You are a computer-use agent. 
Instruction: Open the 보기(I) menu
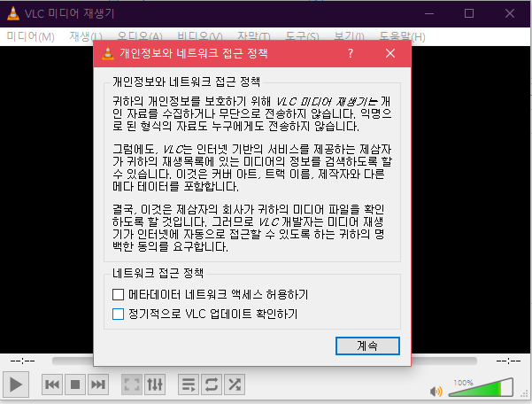(349, 36)
